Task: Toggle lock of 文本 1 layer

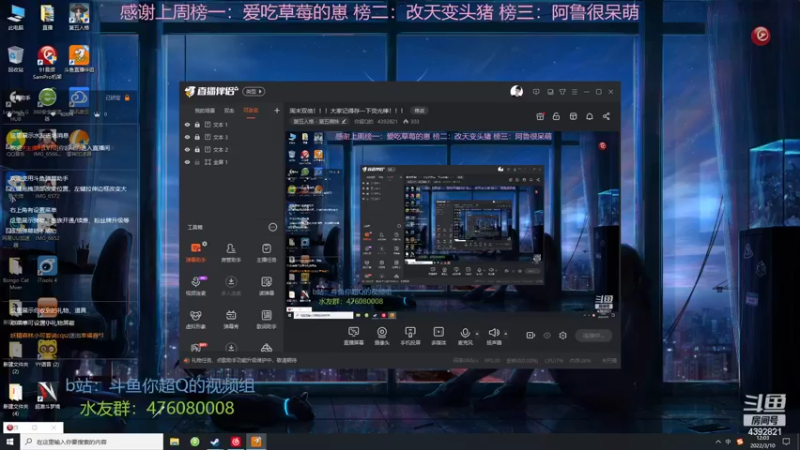Action: coord(197,124)
